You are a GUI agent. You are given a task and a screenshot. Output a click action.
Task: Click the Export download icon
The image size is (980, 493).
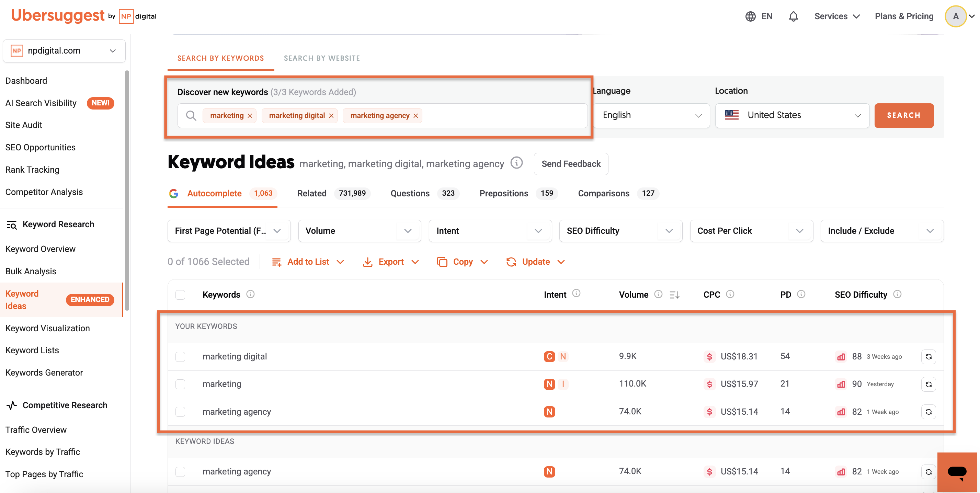[x=367, y=262]
